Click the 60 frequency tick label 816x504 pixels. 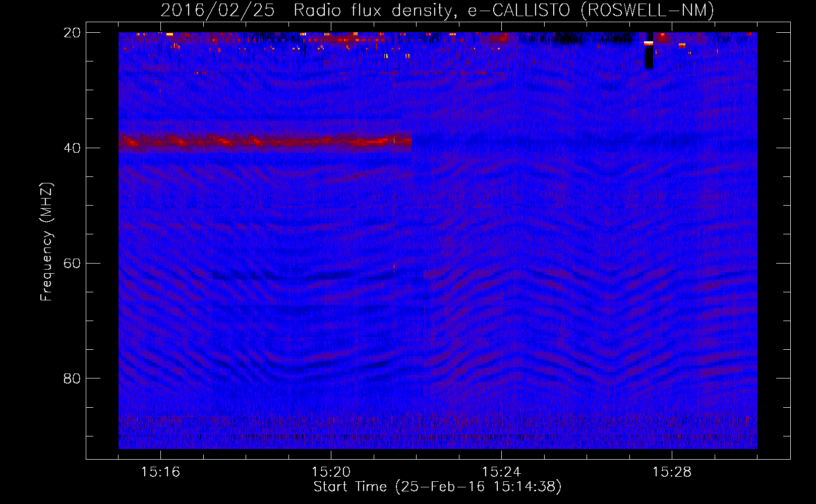point(73,264)
